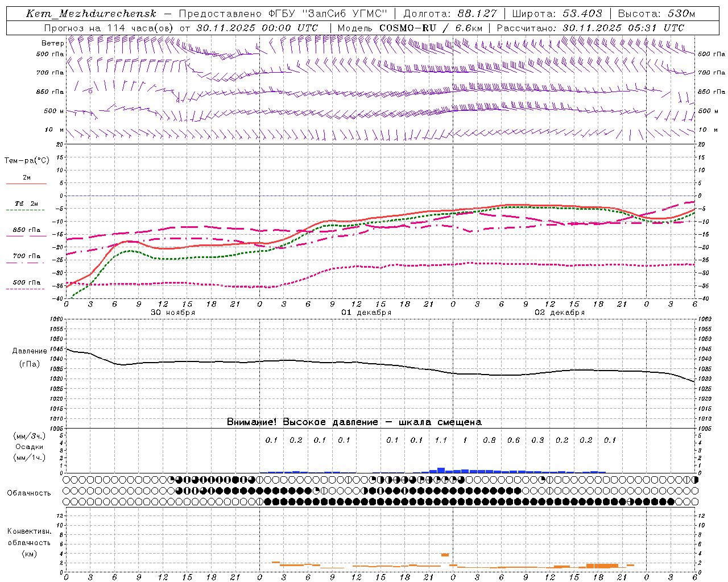Click the 850 гПа temperature legend line sample
728x582 pixels.
coord(26,236)
